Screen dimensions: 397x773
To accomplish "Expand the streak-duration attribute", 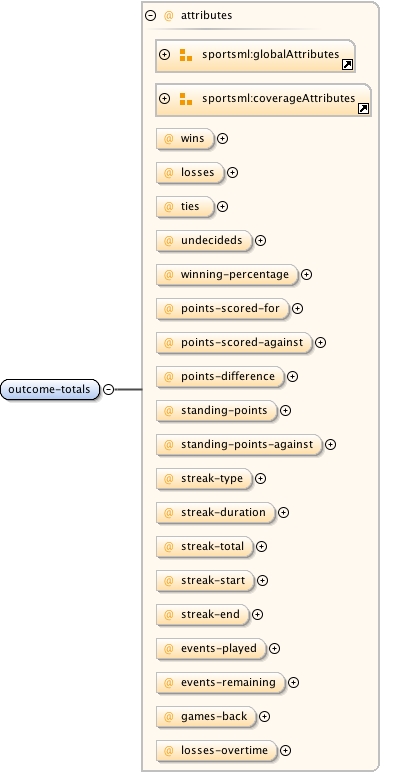I will pyautogui.click(x=283, y=513).
